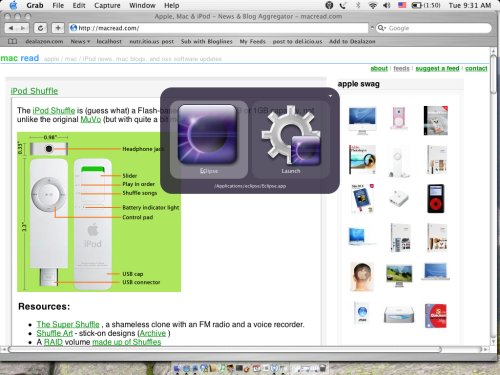
Task: Open the Help menu
Action: (x=172, y=5)
